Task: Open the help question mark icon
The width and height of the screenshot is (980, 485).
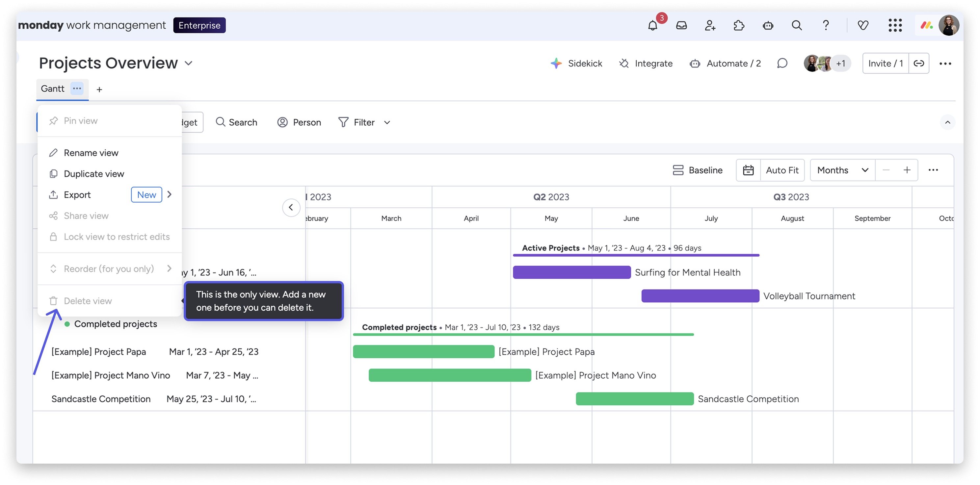Action: click(826, 25)
